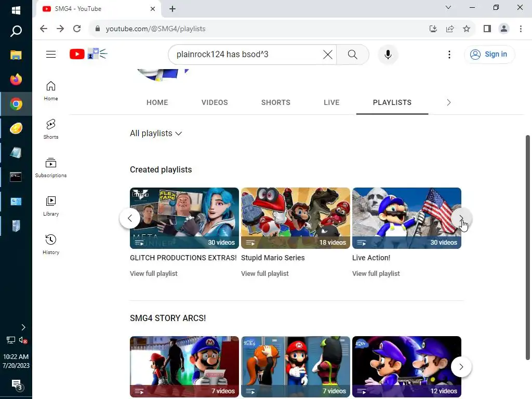Image resolution: width=532 pixels, height=399 pixels.
Task: View full playlist under Stupid Mario Series
Action: pos(265,273)
